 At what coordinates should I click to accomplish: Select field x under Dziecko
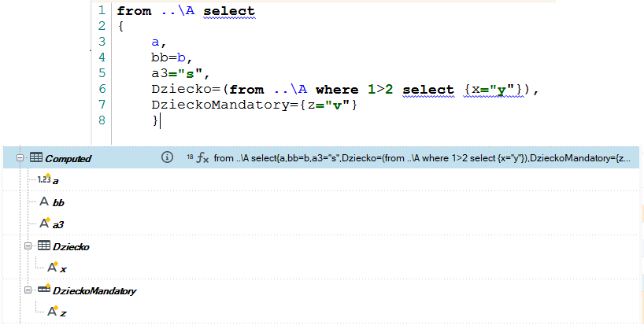[63, 270]
